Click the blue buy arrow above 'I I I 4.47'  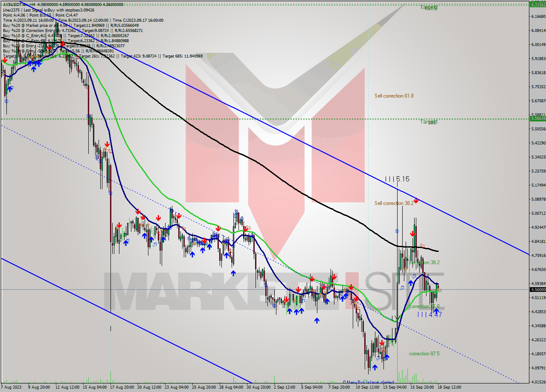(436, 311)
